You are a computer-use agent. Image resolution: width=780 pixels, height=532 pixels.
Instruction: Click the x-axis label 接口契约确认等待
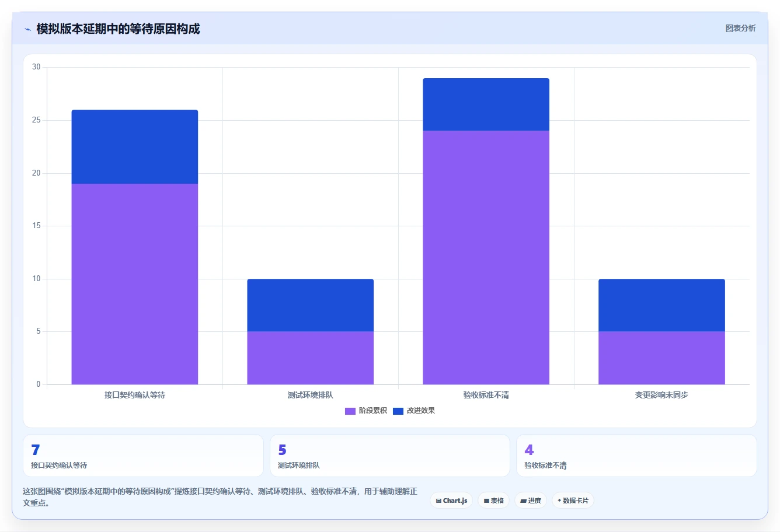click(135, 395)
